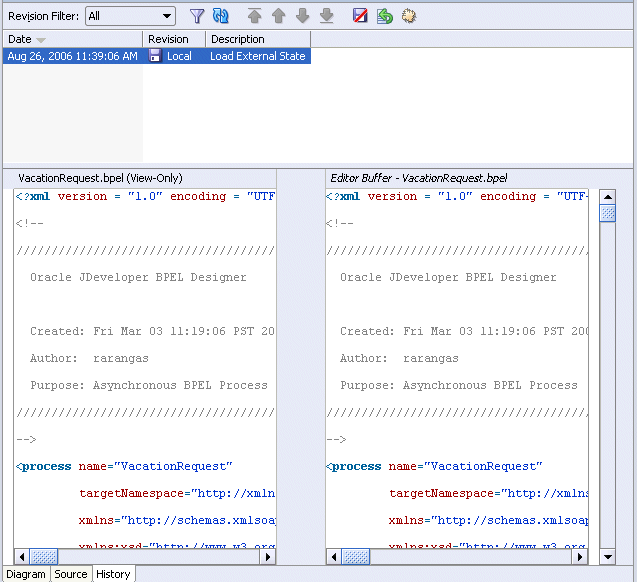Click Oracle JDeveloper BPEL Designer text in left pane
This screenshot has height=582, width=637.
(138, 277)
